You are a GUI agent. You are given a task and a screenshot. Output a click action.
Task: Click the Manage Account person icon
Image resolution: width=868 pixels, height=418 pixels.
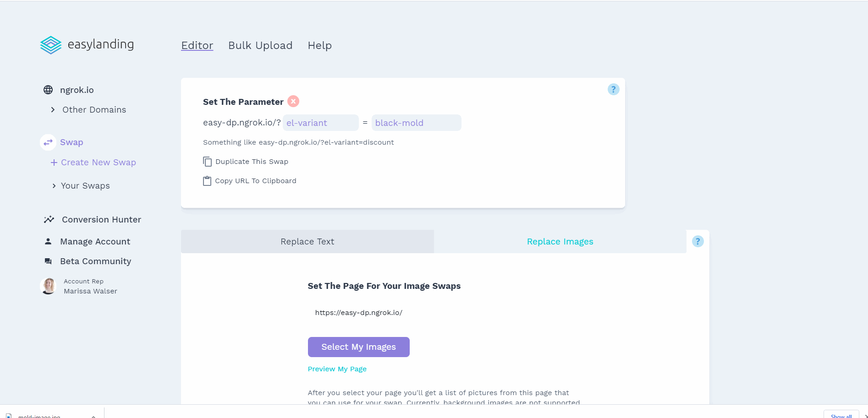[x=48, y=241]
